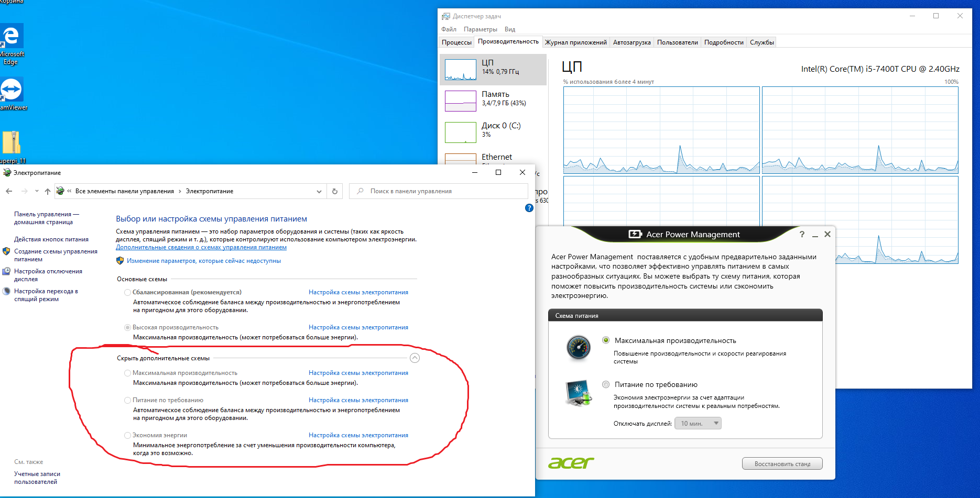Open Учетные записи пользователей link
This screenshot has width=980, height=498.
click(37, 478)
